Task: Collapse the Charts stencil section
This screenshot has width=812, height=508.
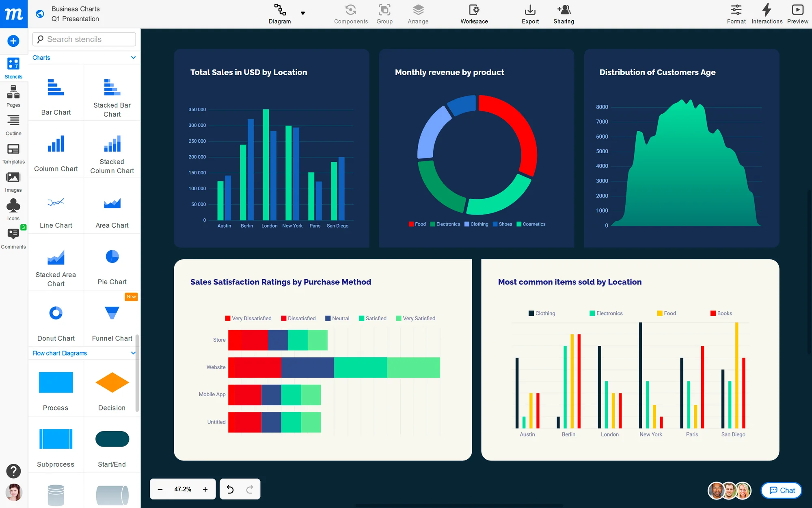Action: (133, 58)
